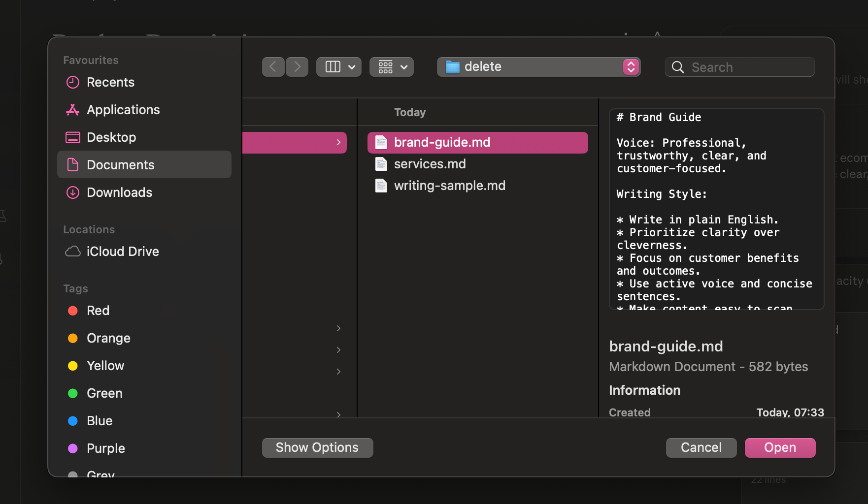Click the Applications sidebar icon
Viewport: 868px width, 504px height.
73,110
